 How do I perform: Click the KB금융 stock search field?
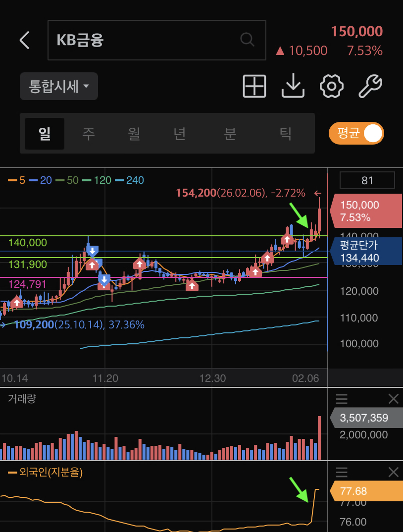tap(157, 40)
